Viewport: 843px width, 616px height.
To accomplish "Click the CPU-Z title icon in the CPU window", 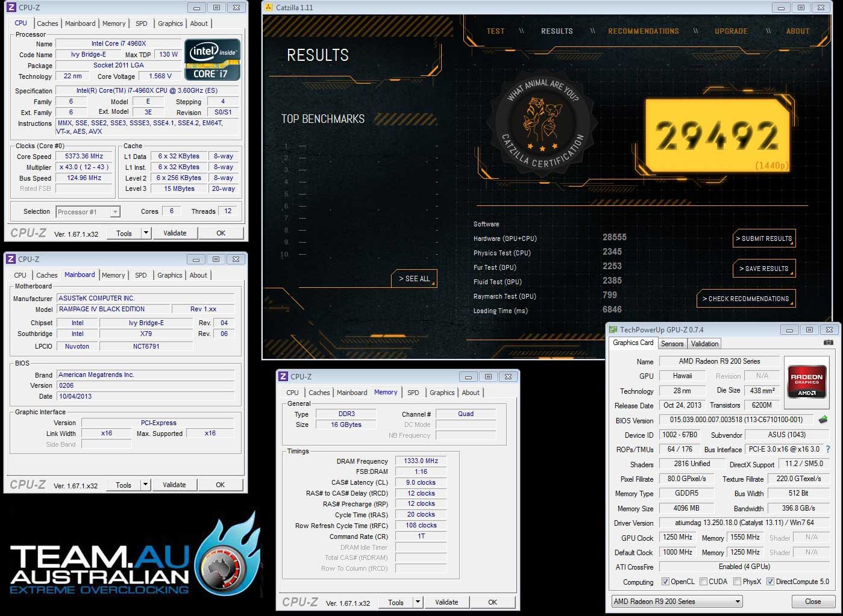I will [11, 8].
